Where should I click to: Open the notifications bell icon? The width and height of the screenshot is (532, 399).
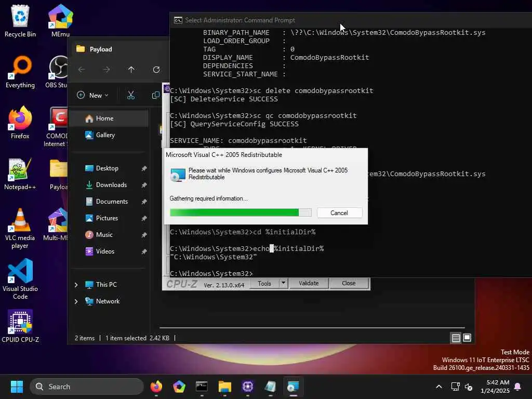pos(518,387)
